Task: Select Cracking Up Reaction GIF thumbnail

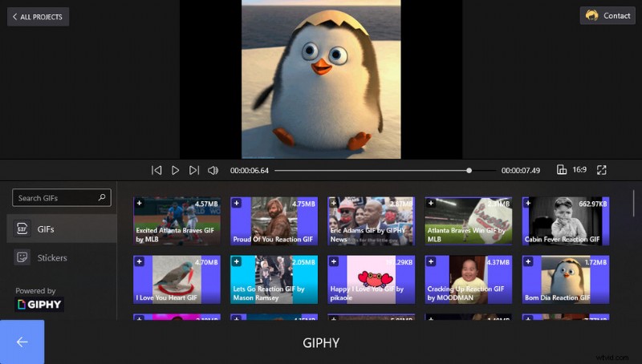Action: [x=469, y=280]
